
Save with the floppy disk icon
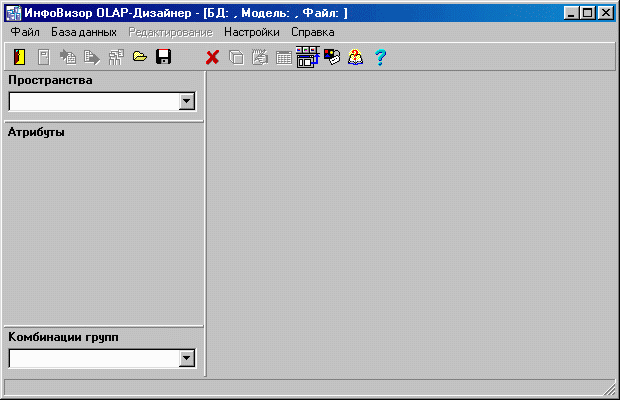coord(164,57)
